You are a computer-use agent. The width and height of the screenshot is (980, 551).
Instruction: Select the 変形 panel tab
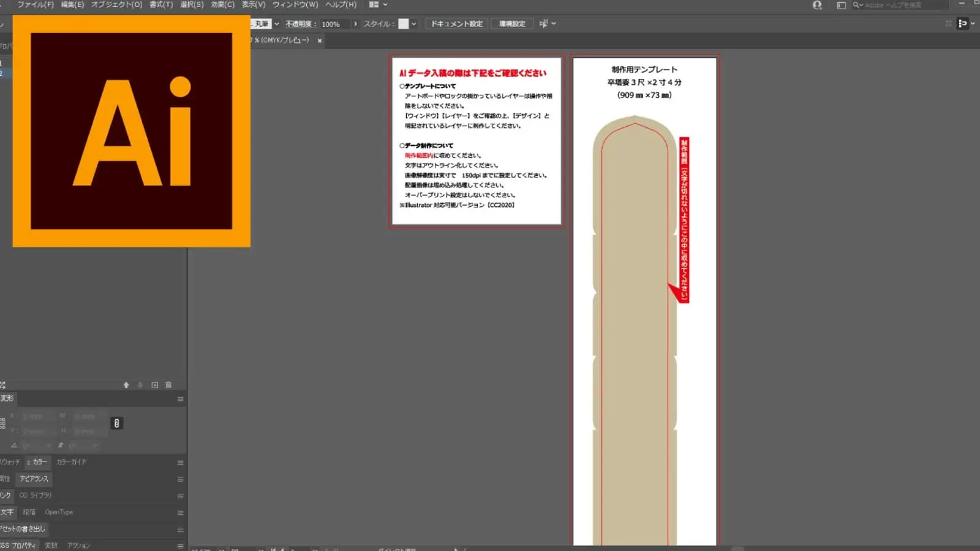(x=7, y=399)
